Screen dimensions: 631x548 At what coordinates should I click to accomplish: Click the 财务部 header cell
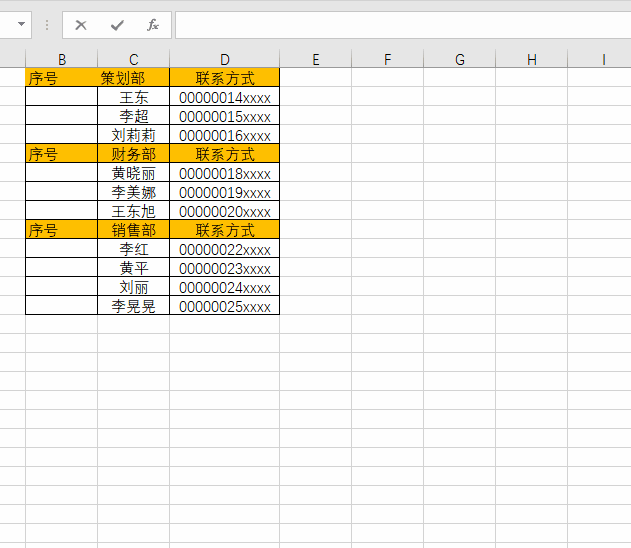coord(134,153)
